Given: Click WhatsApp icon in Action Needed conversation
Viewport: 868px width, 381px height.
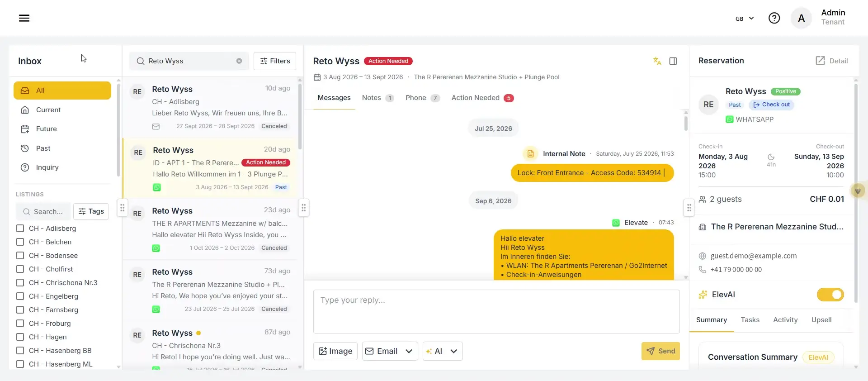Looking at the screenshot, I should point(157,187).
